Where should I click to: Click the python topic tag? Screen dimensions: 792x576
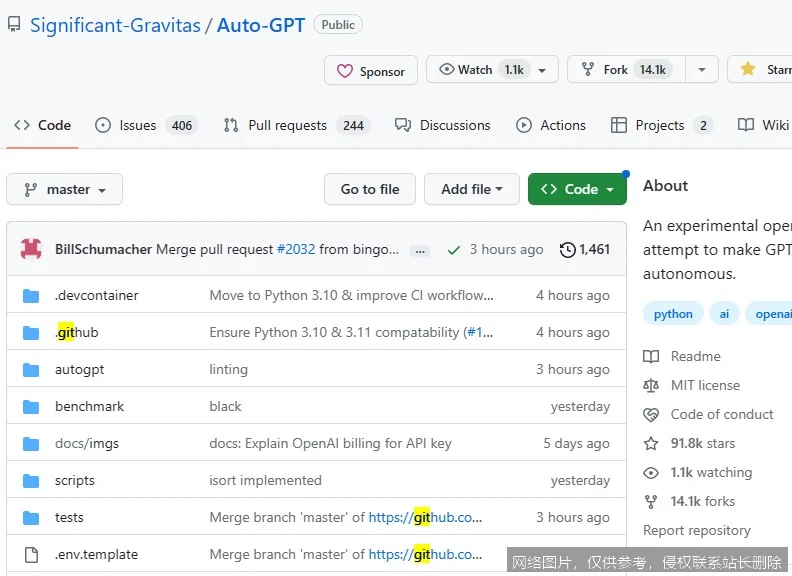tap(673, 314)
